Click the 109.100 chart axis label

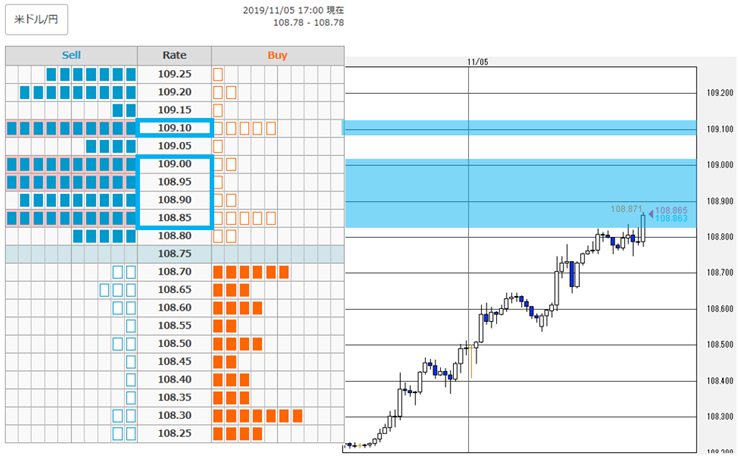click(720, 129)
